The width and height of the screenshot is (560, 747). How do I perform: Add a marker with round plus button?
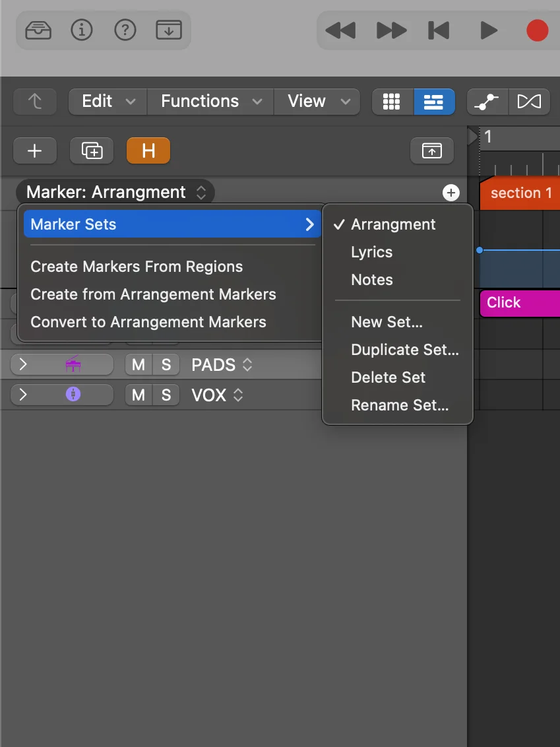tap(451, 193)
